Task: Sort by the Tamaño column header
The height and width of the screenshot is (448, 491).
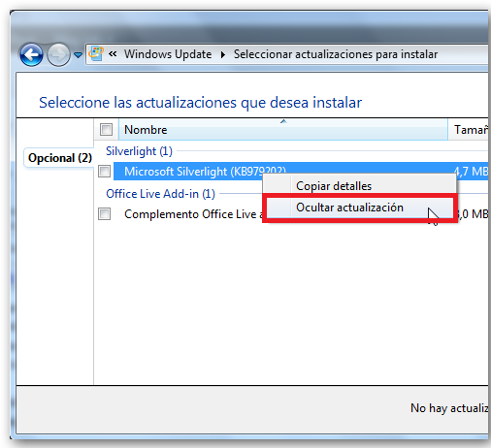Action: (x=470, y=130)
